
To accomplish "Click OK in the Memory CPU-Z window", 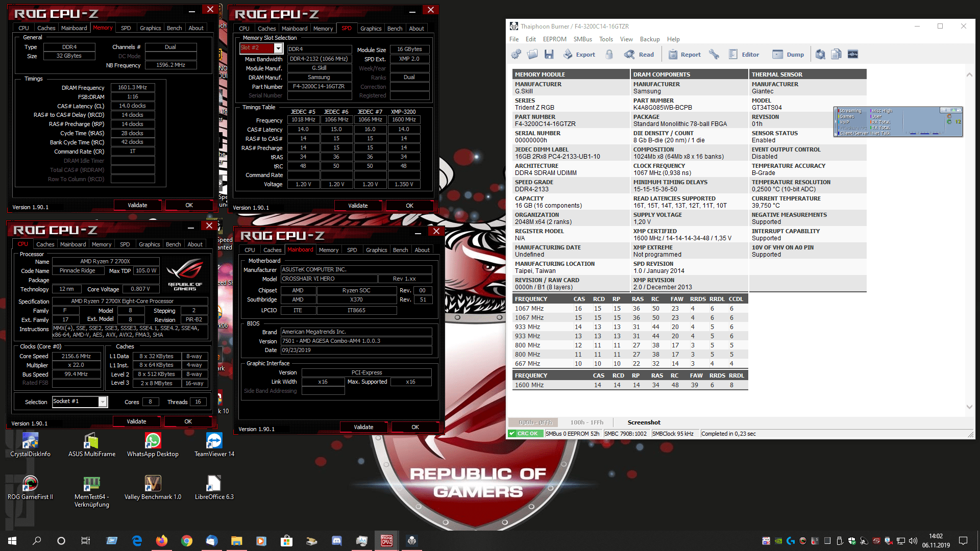I will tap(189, 205).
